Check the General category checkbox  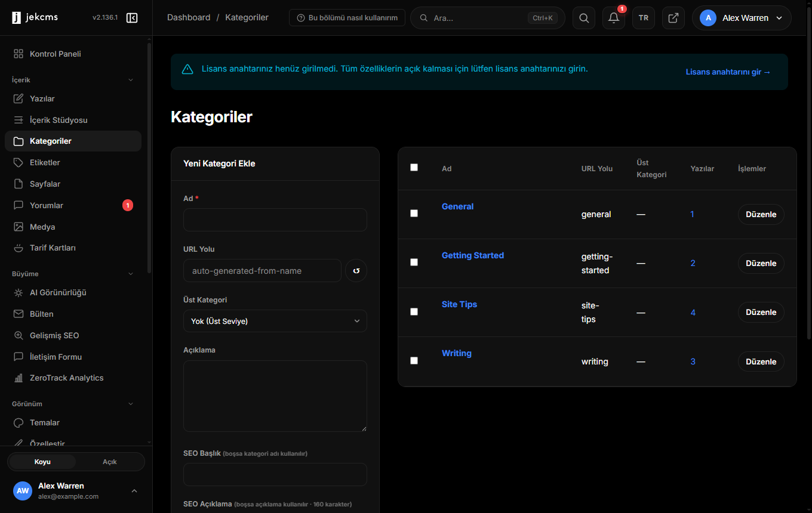414,214
